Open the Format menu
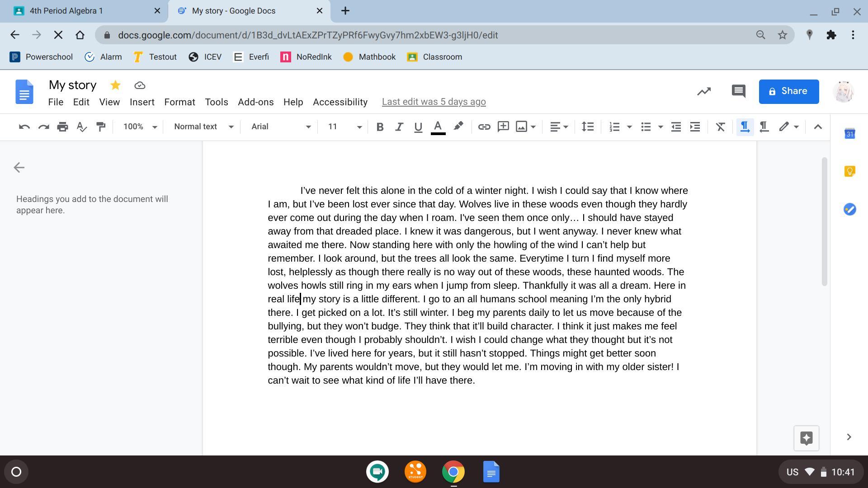This screenshot has height=488, width=868. (179, 102)
